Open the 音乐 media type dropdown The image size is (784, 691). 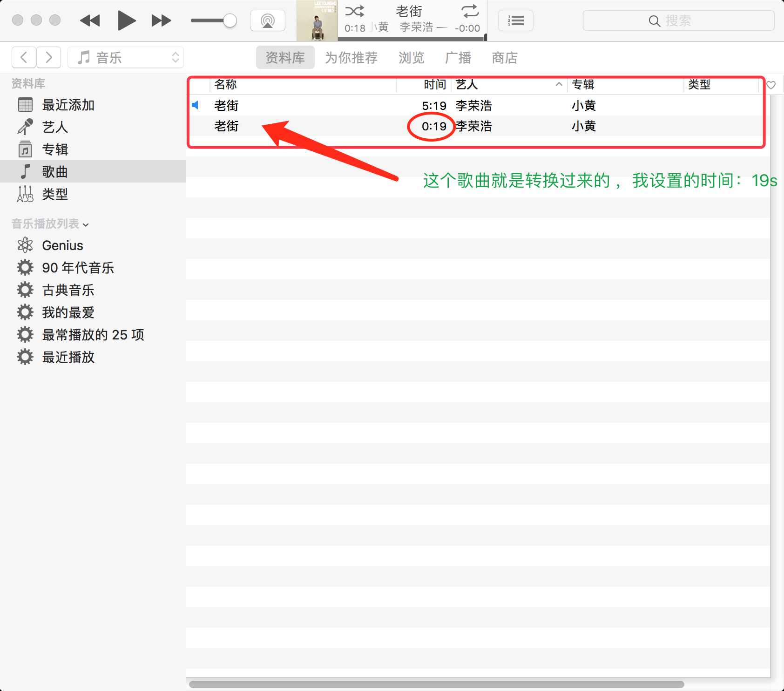(x=126, y=57)
